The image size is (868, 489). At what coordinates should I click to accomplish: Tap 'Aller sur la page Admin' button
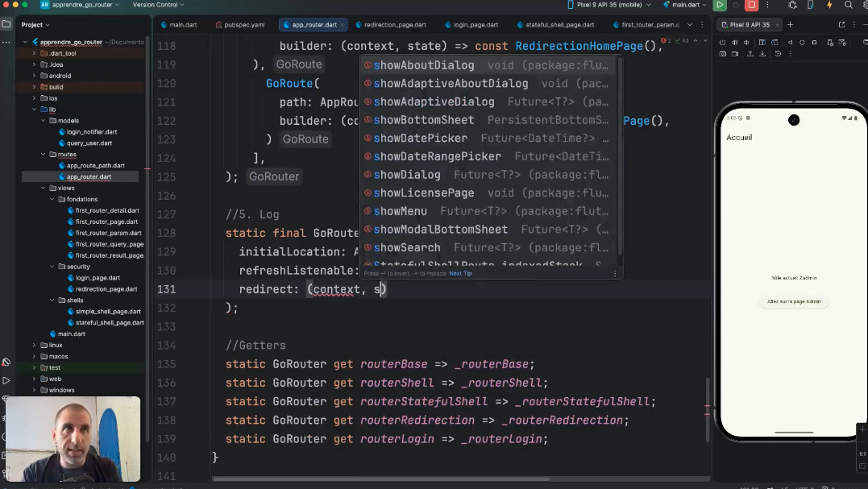point(793,301)
